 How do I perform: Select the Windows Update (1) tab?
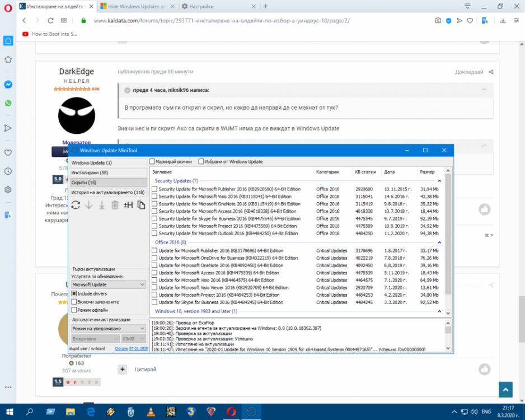point(109,163)
